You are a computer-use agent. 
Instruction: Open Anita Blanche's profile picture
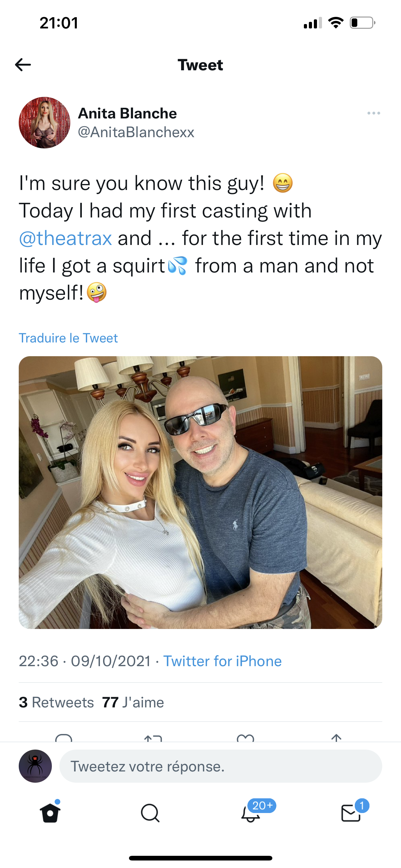[44, 123]
